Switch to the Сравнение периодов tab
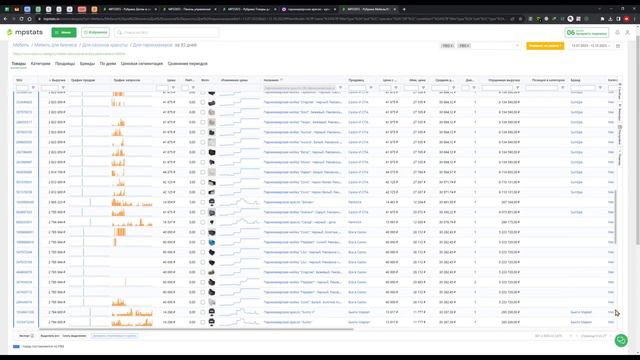640x360 pixels. tap(187, 64)
